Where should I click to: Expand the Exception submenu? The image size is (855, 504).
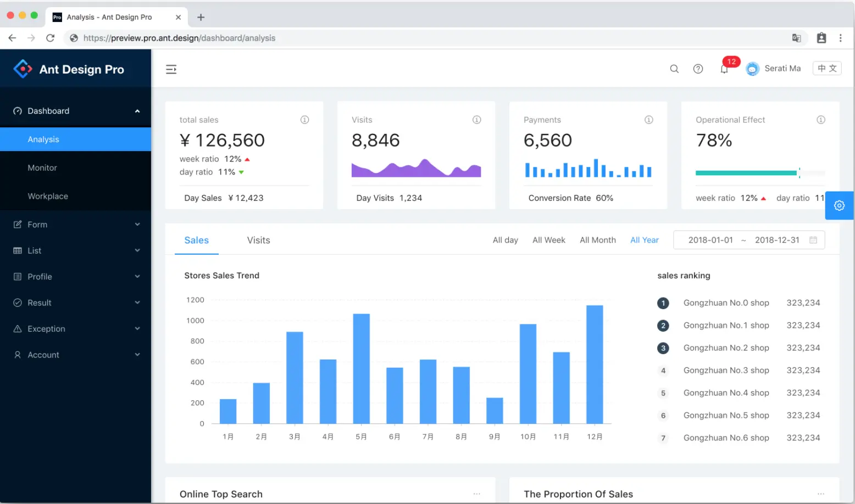pyautogui.click(x=76, y=329)
